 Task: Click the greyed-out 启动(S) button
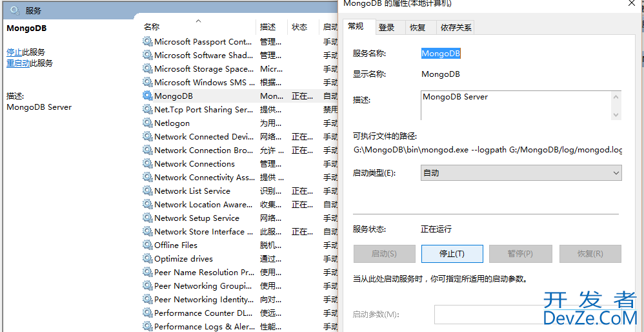[385, 253]
